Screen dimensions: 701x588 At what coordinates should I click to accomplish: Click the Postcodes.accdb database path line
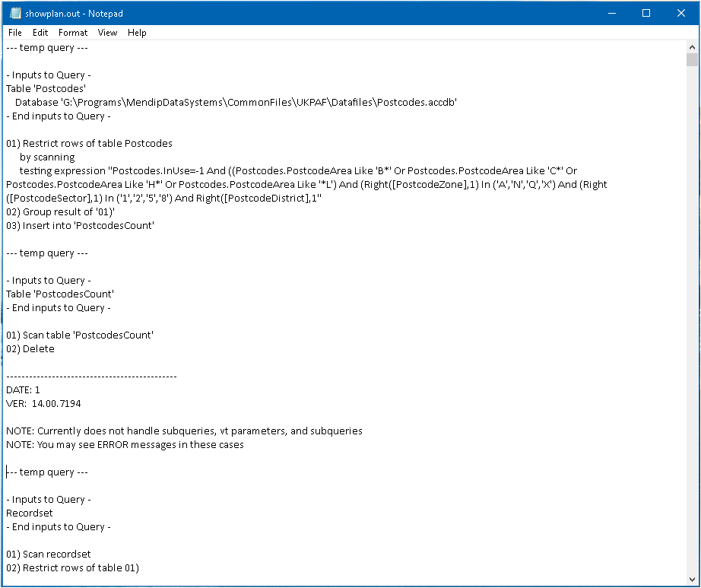[x=236, y=103]
